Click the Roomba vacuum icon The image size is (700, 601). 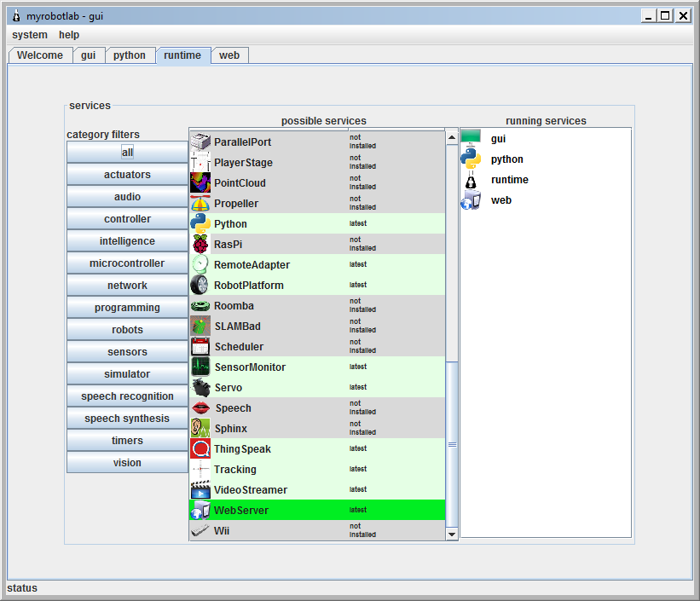200,306
